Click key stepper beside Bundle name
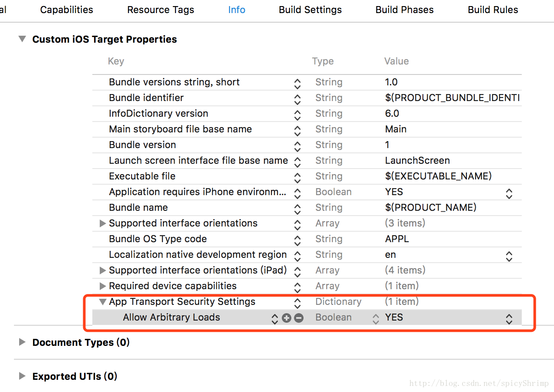Image resolution: width=554 pixels, height=392 pixels. tap(297, 209)
